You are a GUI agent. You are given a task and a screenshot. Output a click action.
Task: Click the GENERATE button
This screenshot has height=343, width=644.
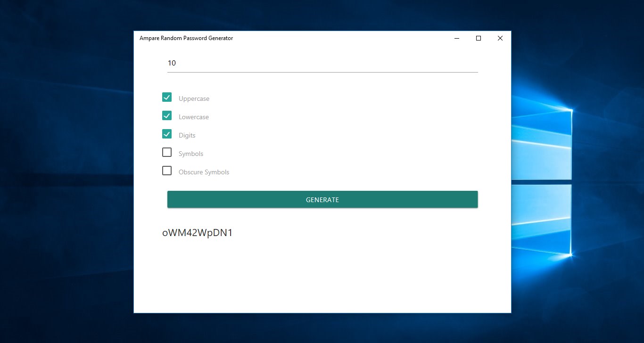point(322,199)
